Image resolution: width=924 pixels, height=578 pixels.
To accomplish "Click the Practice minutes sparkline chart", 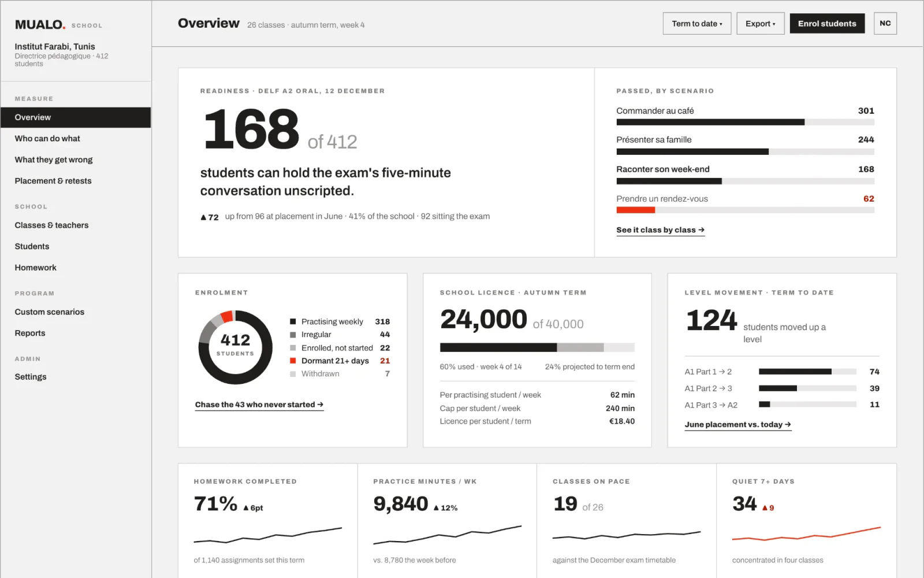I will 448,535.
